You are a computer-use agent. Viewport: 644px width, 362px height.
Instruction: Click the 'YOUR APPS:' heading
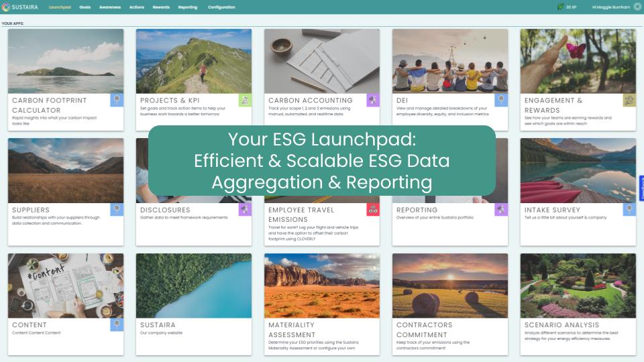[13, 23]
